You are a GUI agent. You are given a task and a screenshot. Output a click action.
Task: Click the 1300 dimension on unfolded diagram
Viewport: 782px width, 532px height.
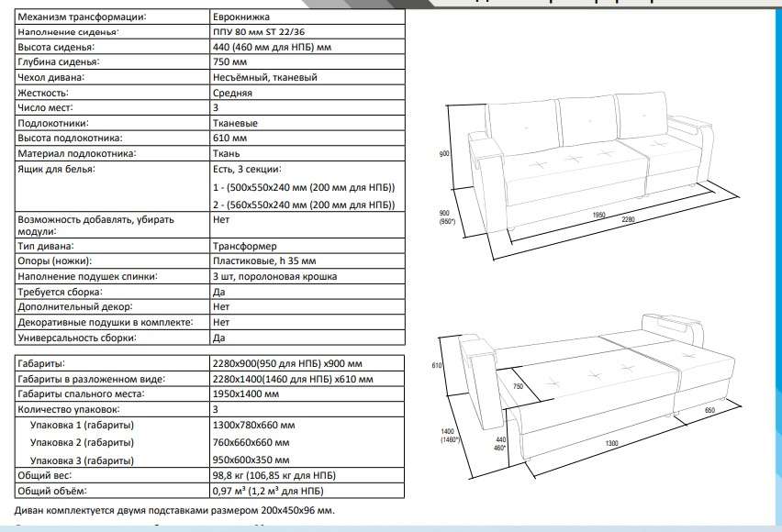pyautogui.click(x=610, y=443)
